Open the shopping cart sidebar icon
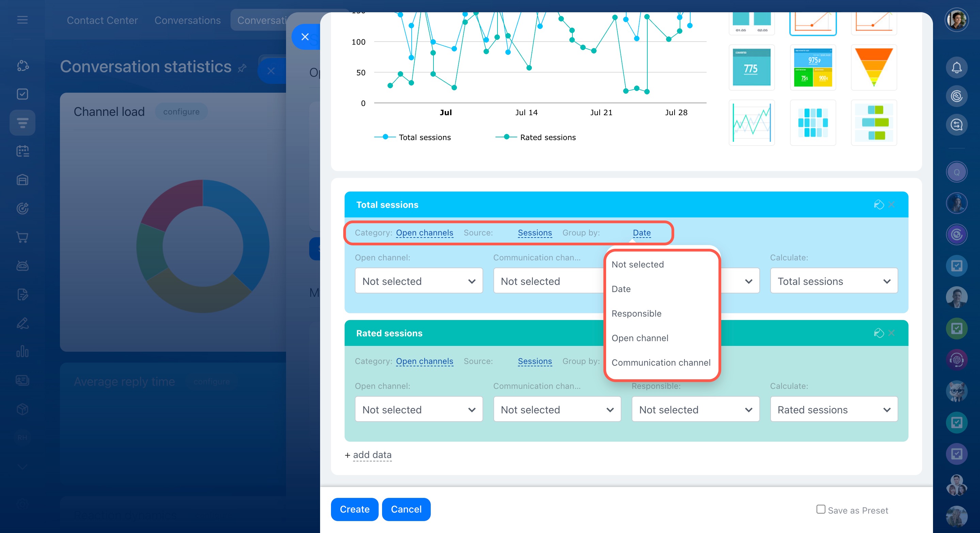Viewport: 980px width, 533px height. coord(22,237)
